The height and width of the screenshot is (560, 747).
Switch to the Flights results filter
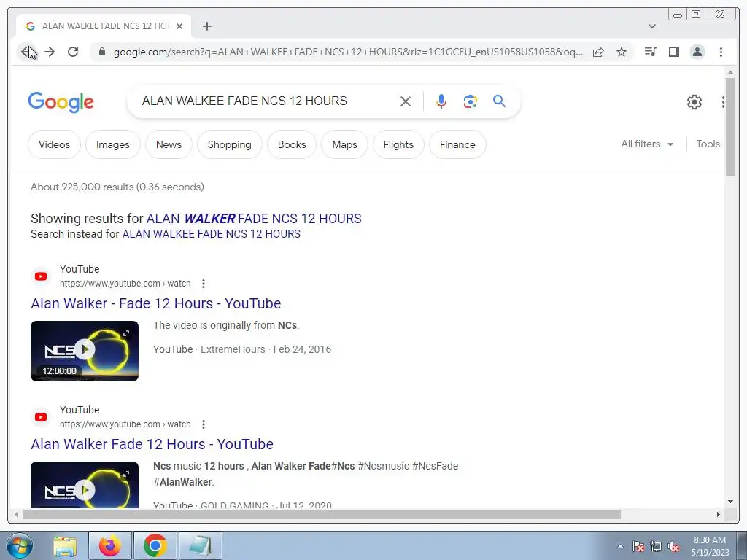click(398, 144)
